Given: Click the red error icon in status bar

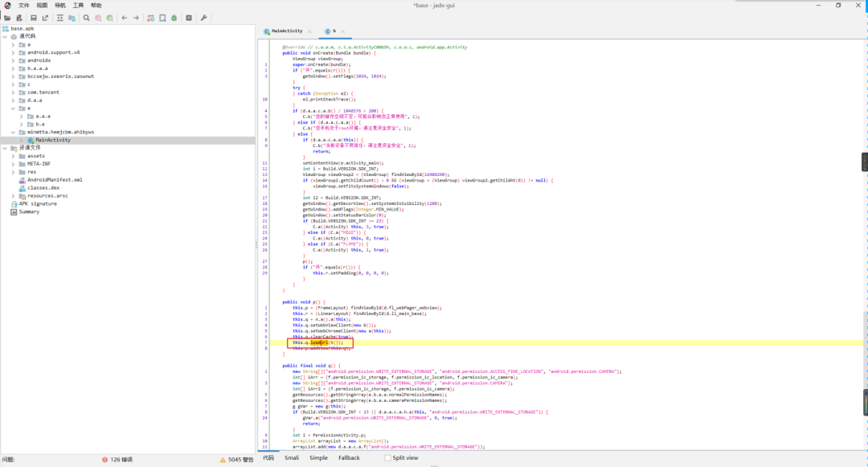Looking at the screenshot, I should [x=104, y=460].
